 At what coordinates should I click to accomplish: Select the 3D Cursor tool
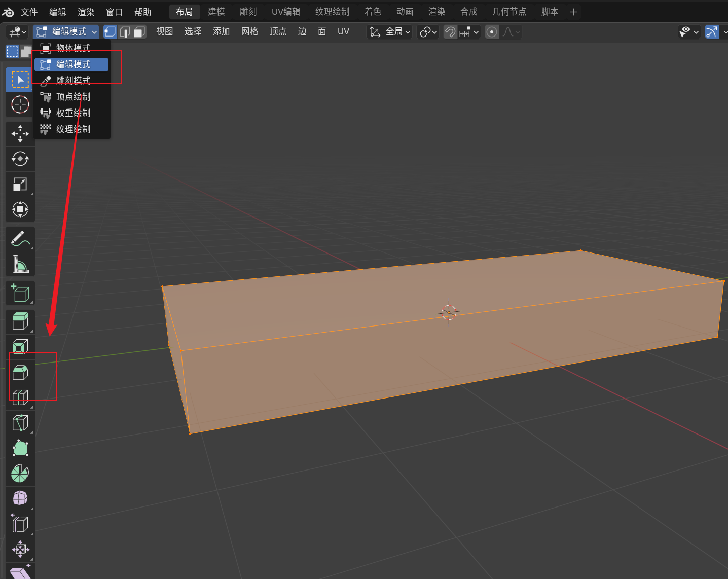[20, 104]
